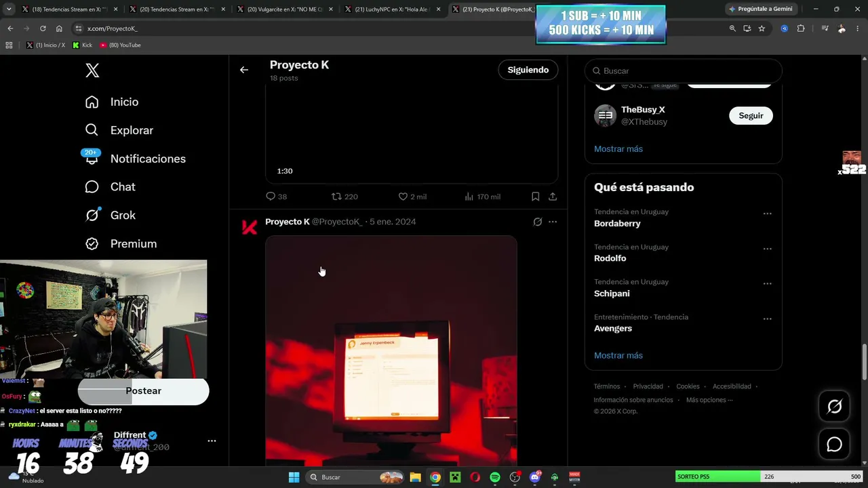Open the floating Grok button
This screenshot has width=868, height=488.
pyautogui.click(x=835, y=406)
